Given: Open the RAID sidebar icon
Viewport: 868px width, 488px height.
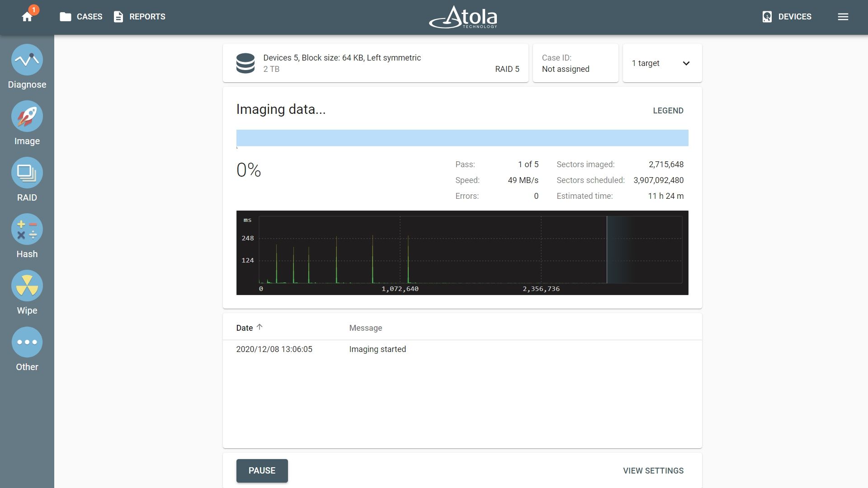Looking at the screenshot, I should pyautogui.click(x=27, y=173).
